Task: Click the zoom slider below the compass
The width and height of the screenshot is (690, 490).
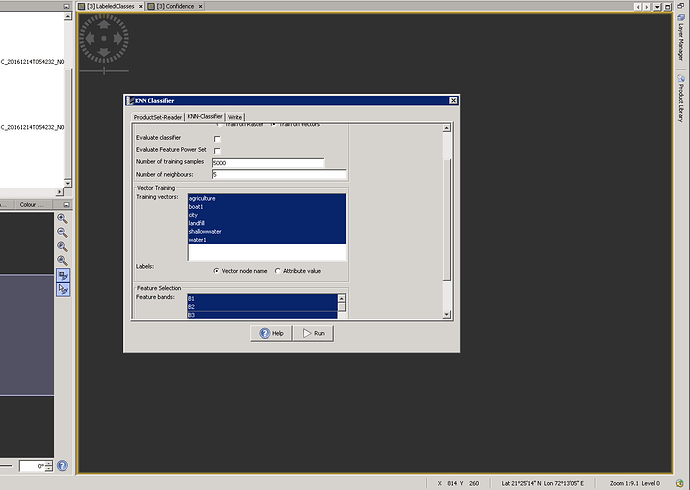Action: point(104,70)
